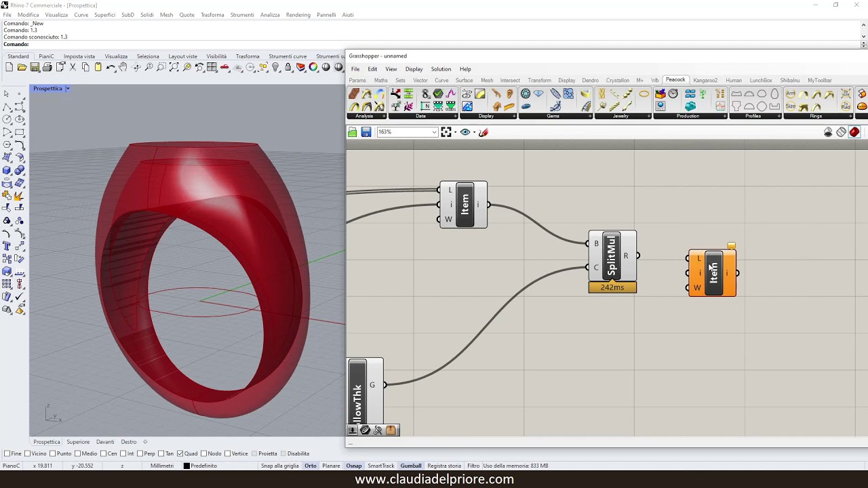The image size is (868, 488).
Task: Open a file with the folder icon
Action: [x=22, y=67]
